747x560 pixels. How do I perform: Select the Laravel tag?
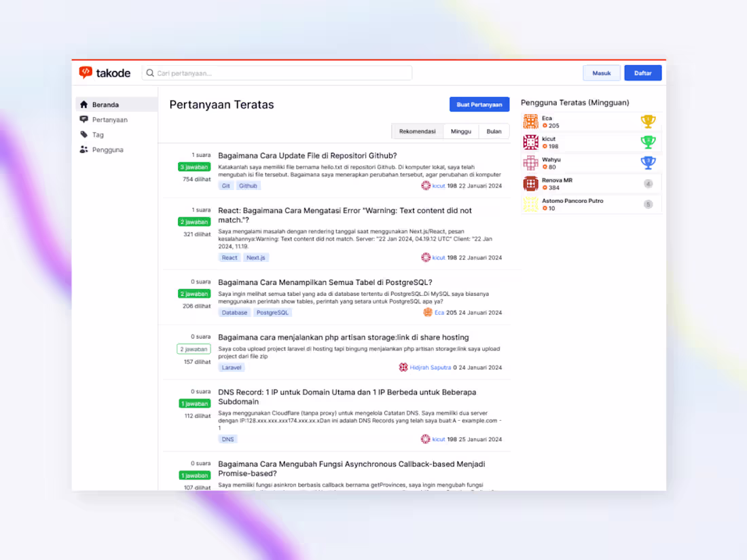pyautogui.click(x=232, y=367)
